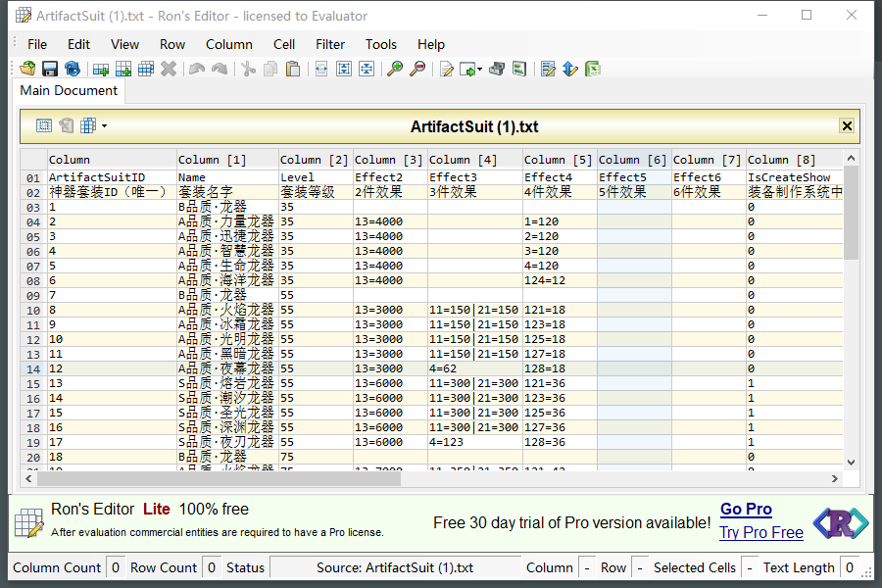Click the Copy pages icon
Viewport: 882px width, 588px height.
click(x=270, y=69)
